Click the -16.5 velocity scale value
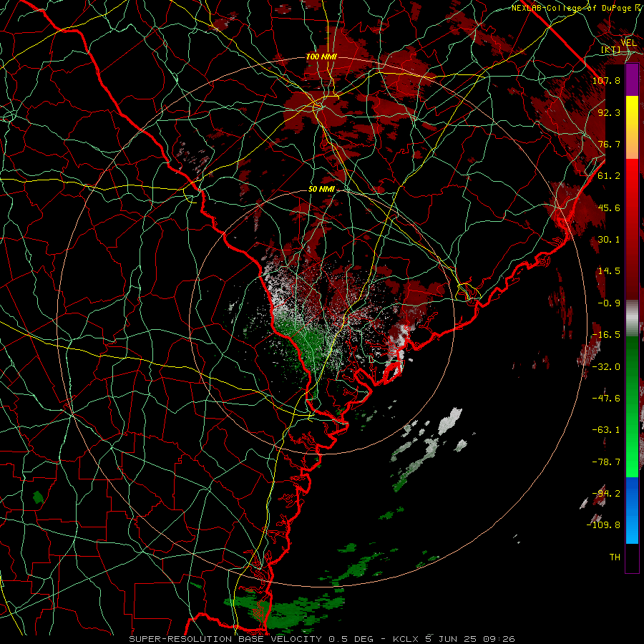 click(606, 335)
